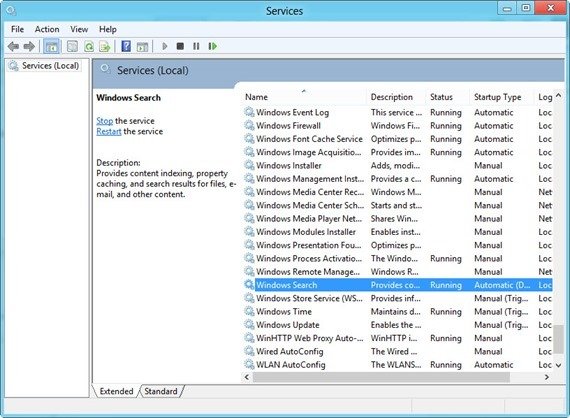This screenshot has height=418, width=570.
Task: Open the File menu
Action: (17, 29)
